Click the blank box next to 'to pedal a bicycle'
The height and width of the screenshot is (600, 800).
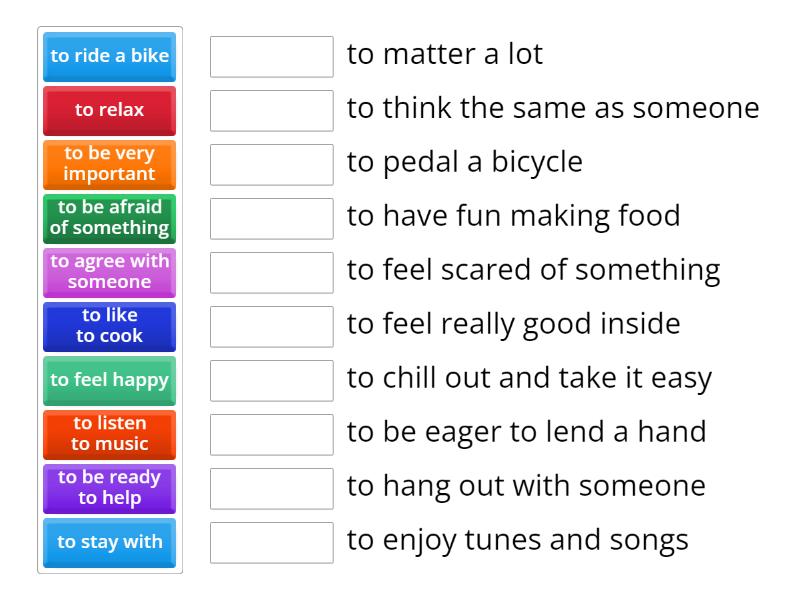[x=272, y=165]
